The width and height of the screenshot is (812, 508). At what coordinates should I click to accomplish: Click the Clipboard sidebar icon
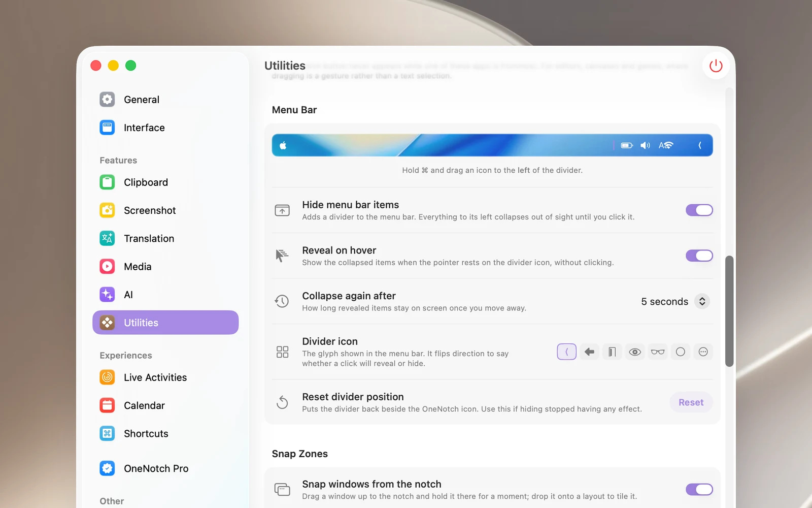pos(107,182)
